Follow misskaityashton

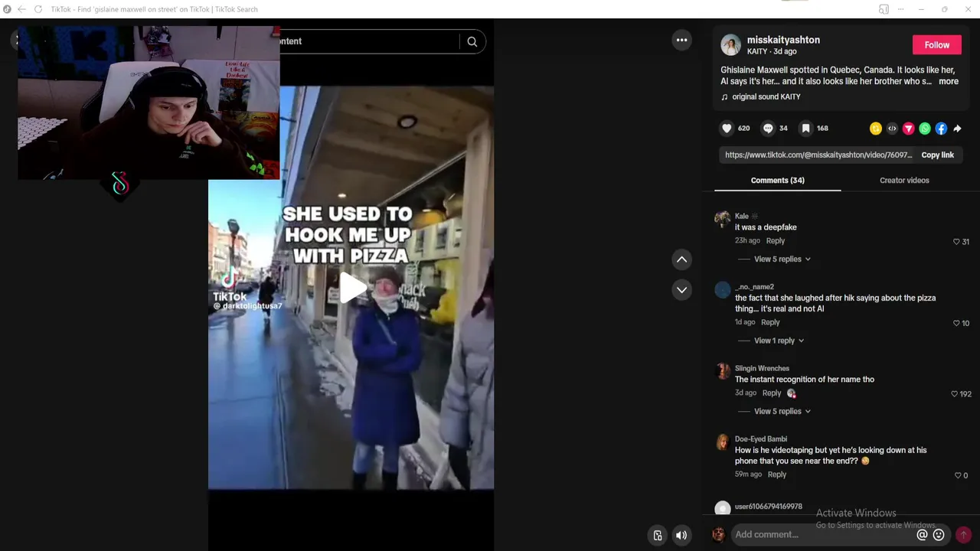936,45
